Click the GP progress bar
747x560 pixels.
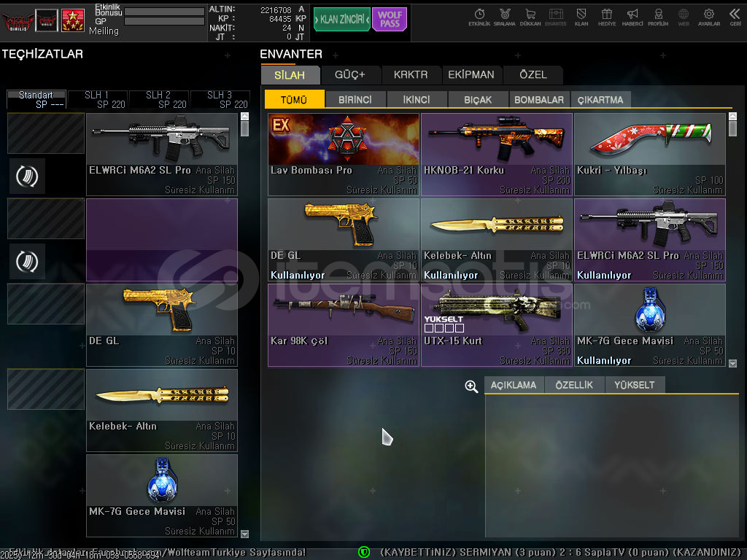point(164,21)
